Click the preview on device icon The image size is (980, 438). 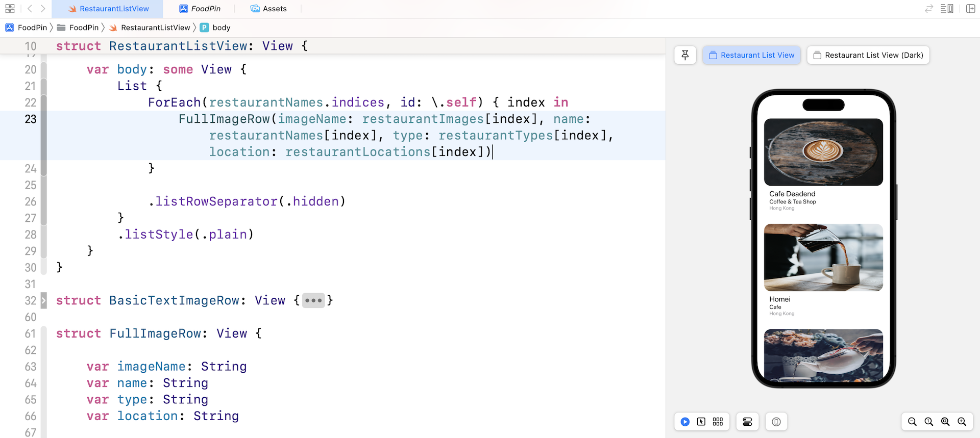[776, 422]
